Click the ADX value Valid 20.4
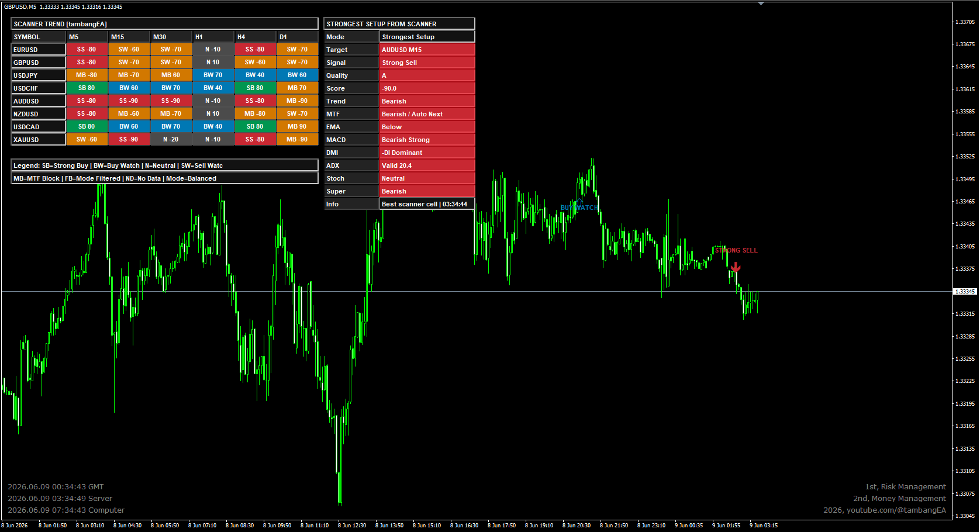Viewport: 980px width, 532px height. point(427,165)
